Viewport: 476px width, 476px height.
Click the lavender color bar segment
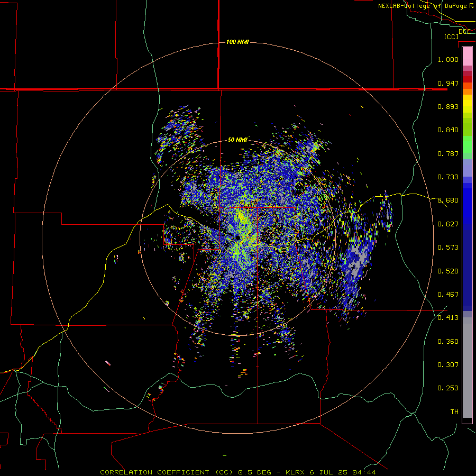pyautogui.click(x=467, y=168)
